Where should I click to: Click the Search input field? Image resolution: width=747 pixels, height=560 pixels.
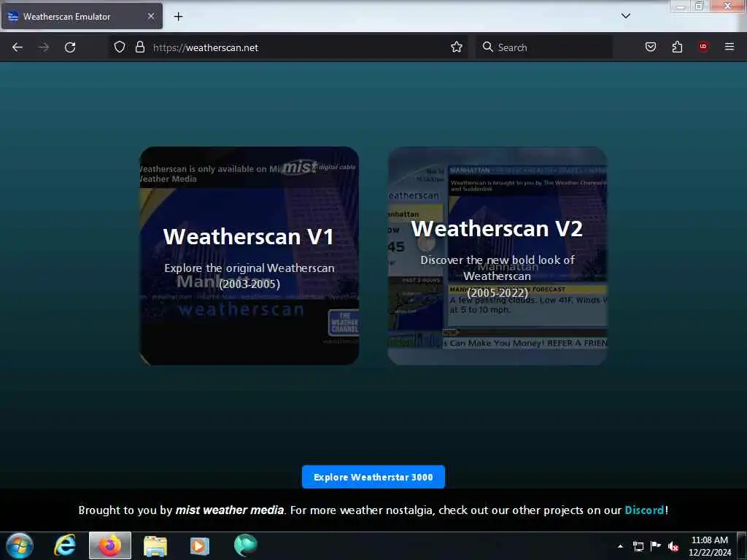[x=543, y=47]
